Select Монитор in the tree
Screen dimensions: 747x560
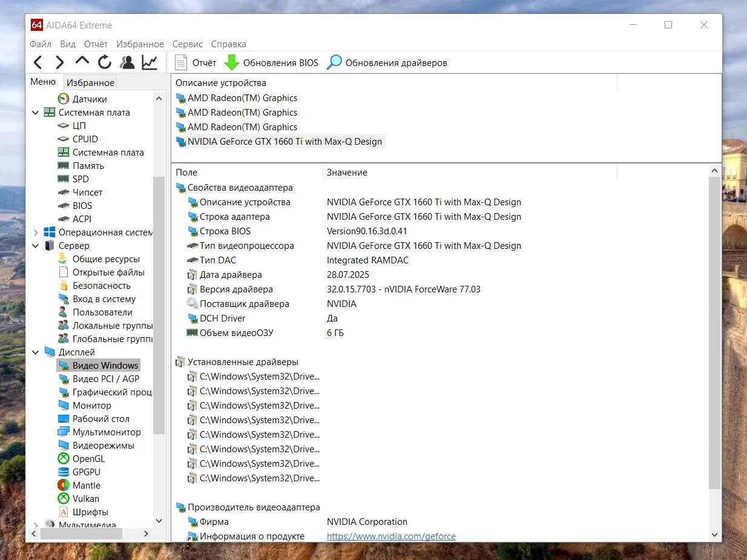pos(85,405)
